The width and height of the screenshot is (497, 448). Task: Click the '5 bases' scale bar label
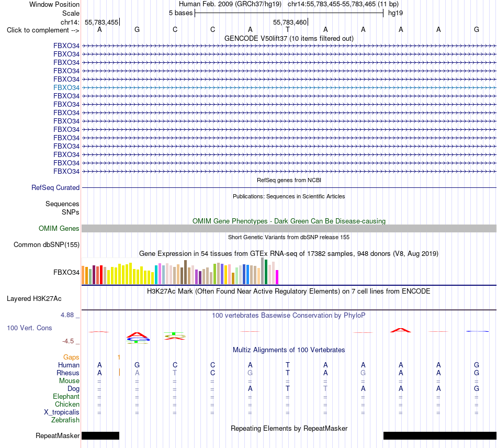pos(180,13)
